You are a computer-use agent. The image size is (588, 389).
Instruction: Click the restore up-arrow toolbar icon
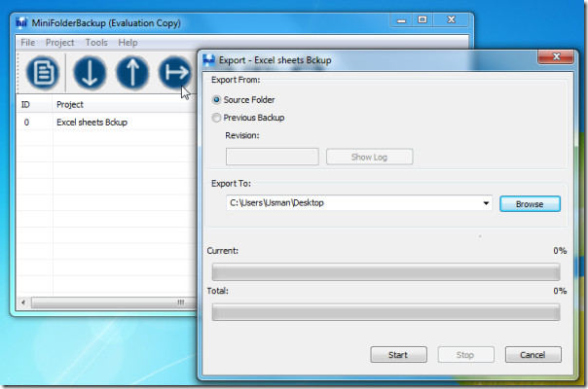tap(132, 72)
